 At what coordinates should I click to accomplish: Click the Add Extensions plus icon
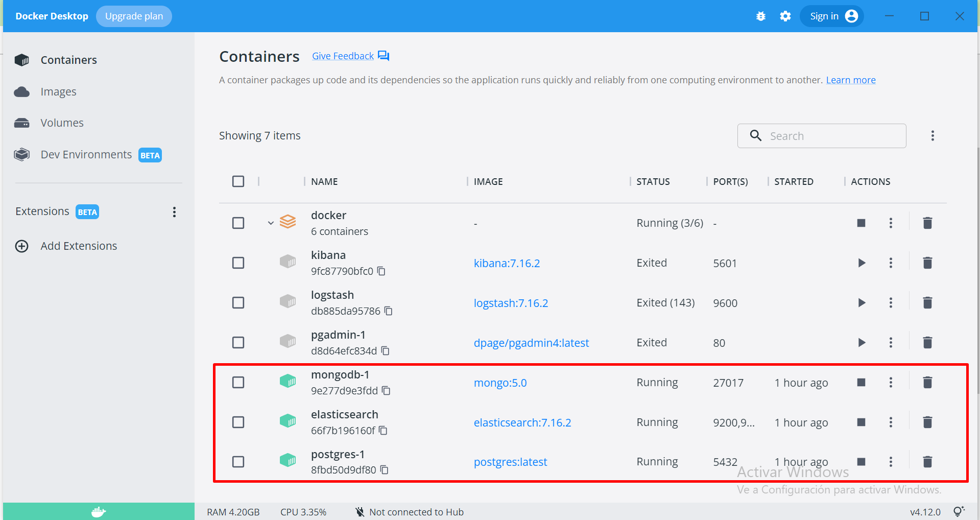click(22, 246)
